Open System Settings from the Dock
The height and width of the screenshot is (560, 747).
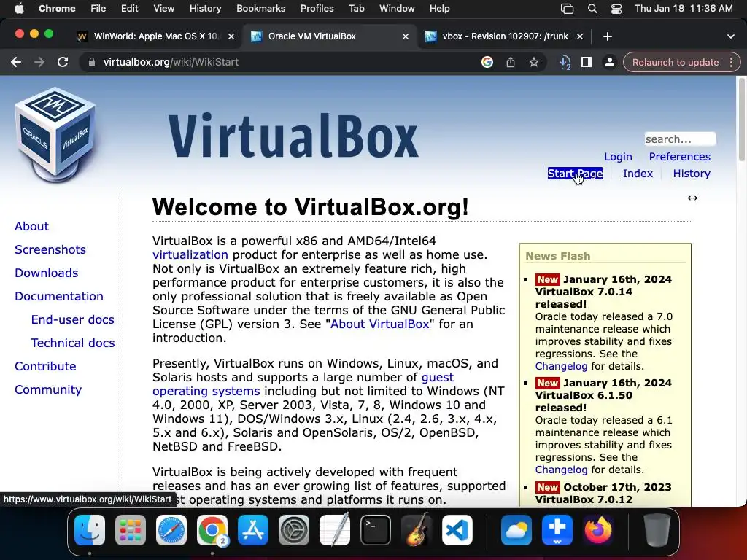294,530
